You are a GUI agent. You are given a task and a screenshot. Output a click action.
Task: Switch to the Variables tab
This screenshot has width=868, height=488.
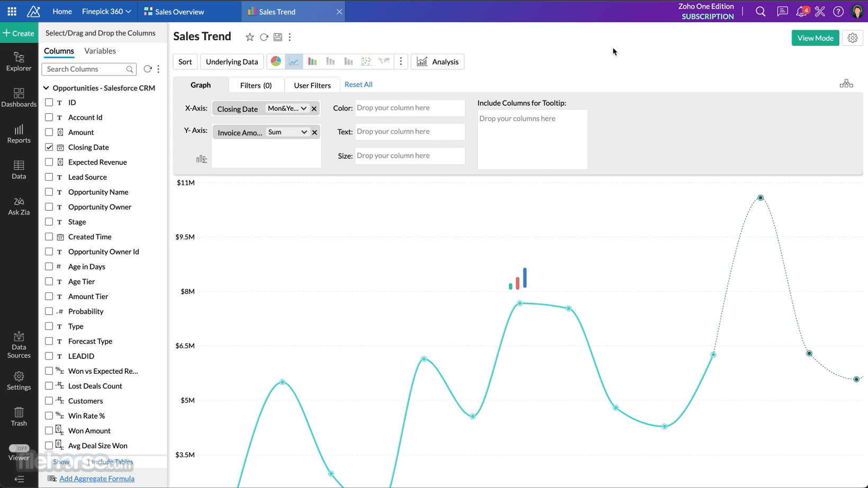pos(100,51)
